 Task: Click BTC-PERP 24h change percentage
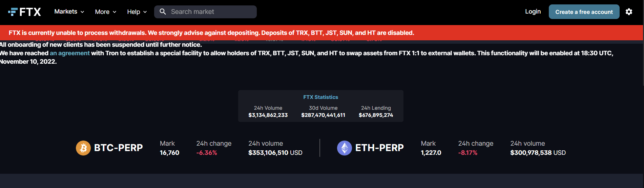click(x=207, y=153)
